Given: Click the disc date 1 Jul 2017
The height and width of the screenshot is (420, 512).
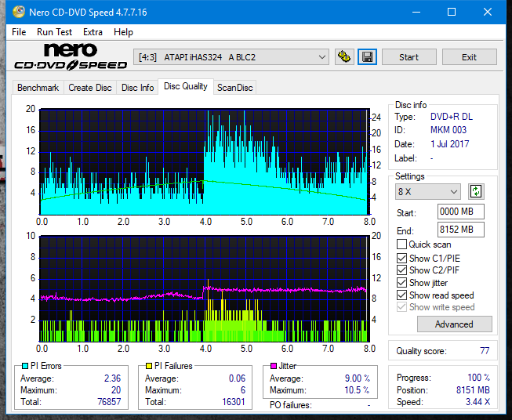Looking at the screenshot, I should (449, 144).
